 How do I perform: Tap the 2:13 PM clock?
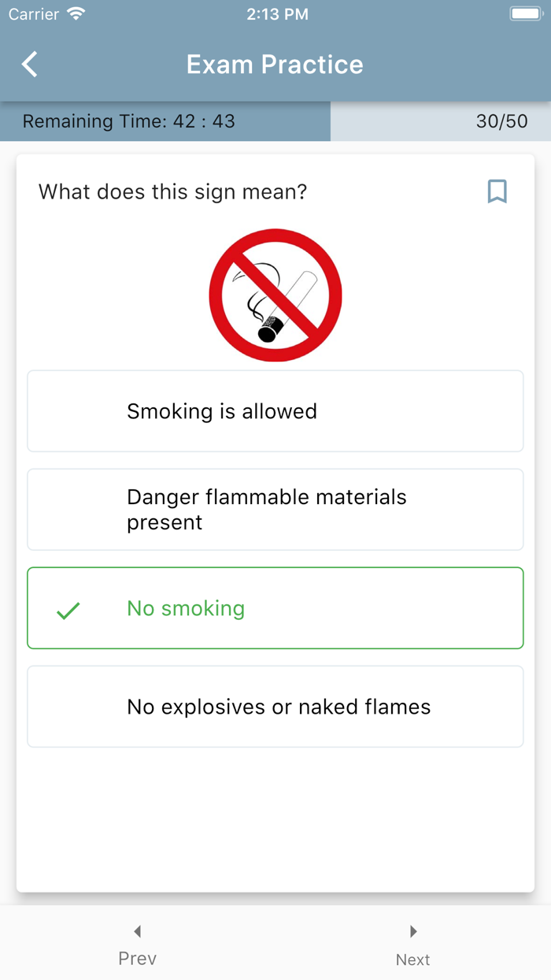point(277,14)
